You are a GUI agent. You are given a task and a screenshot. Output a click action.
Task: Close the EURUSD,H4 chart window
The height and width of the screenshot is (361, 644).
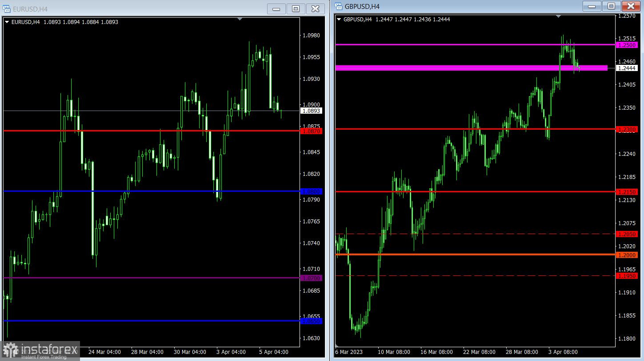pyautogui.click(x=315, y=8)
